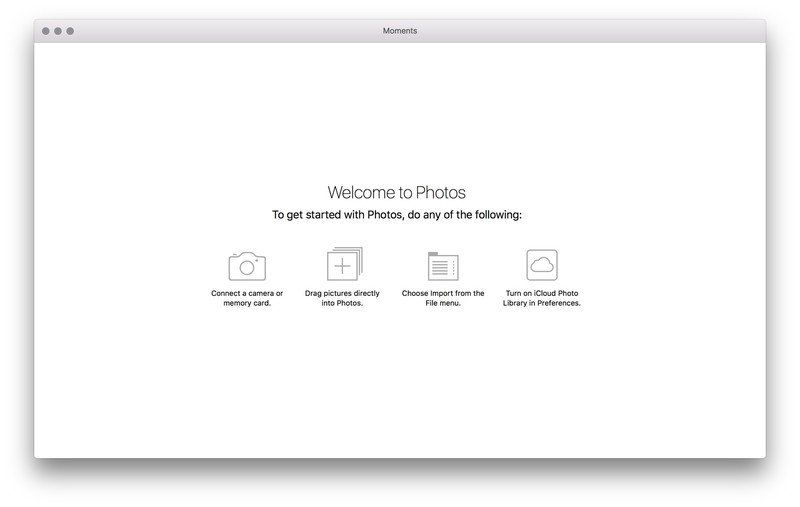Minimize the Moments window
The image size is (800, 507).
[x=58, y=31]
